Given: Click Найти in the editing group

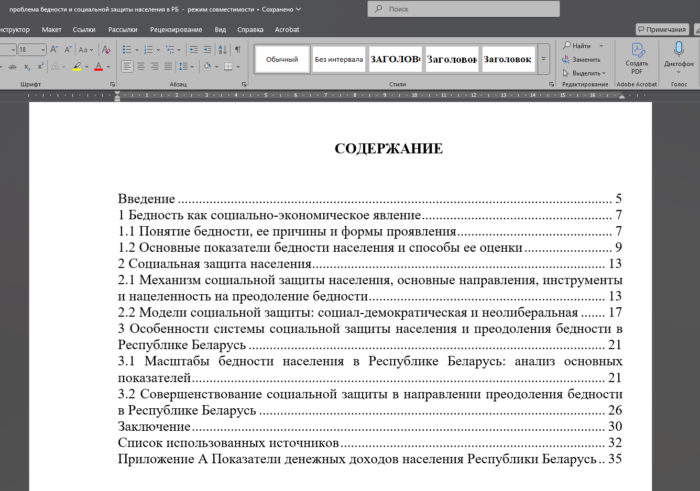Looking at the screenshot, I should [577, 46].
